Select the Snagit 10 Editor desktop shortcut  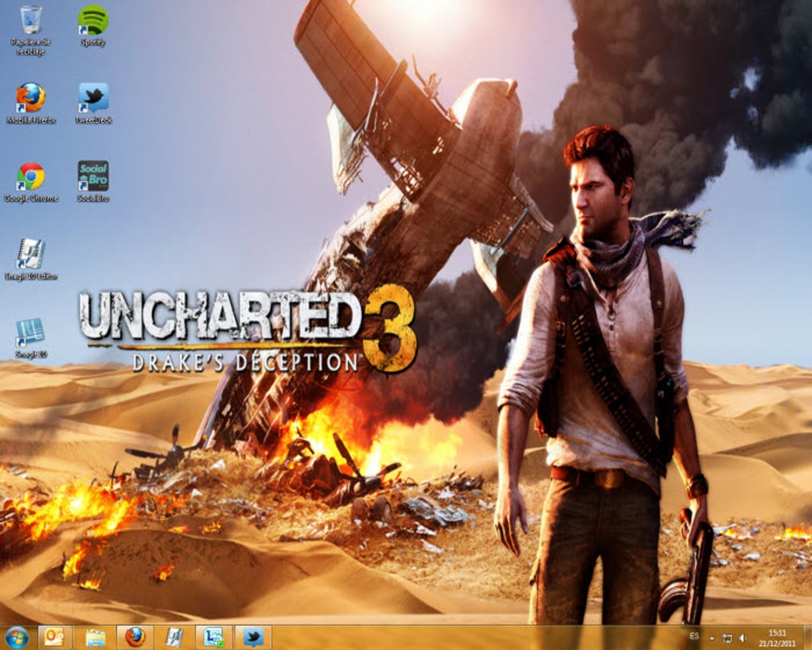pyautogui.click(x=31, y=260)
